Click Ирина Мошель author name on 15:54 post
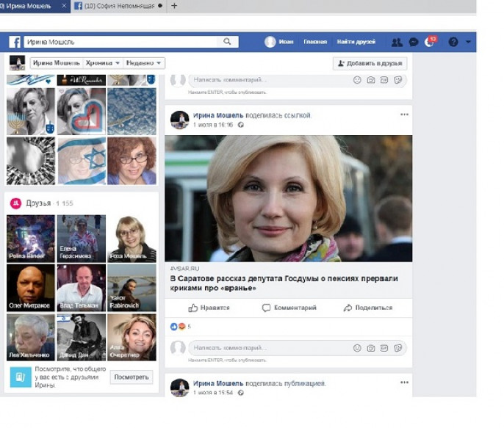 (218, 383)
